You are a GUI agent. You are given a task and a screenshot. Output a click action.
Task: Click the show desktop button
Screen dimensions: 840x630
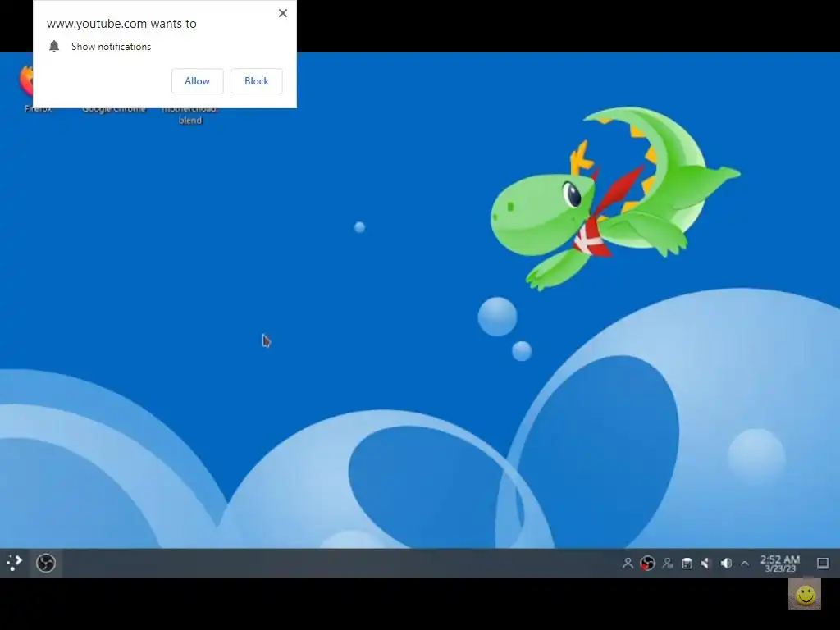point(823,563)
